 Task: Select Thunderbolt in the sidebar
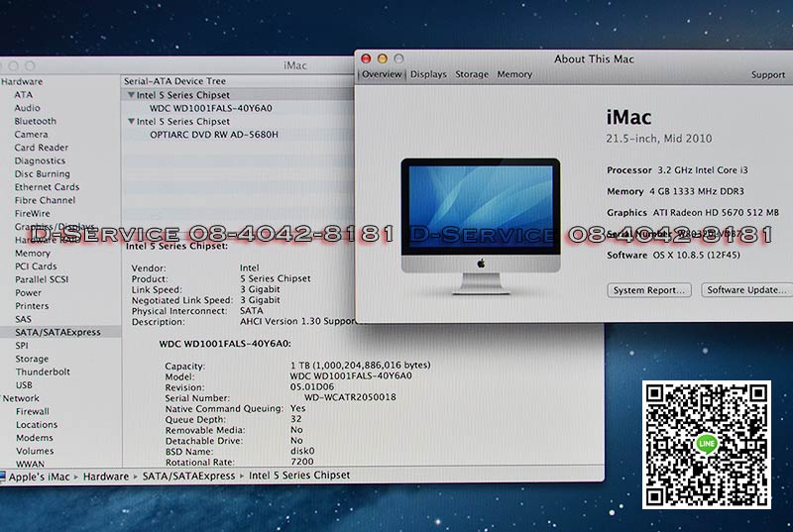[x=43, y=372]
